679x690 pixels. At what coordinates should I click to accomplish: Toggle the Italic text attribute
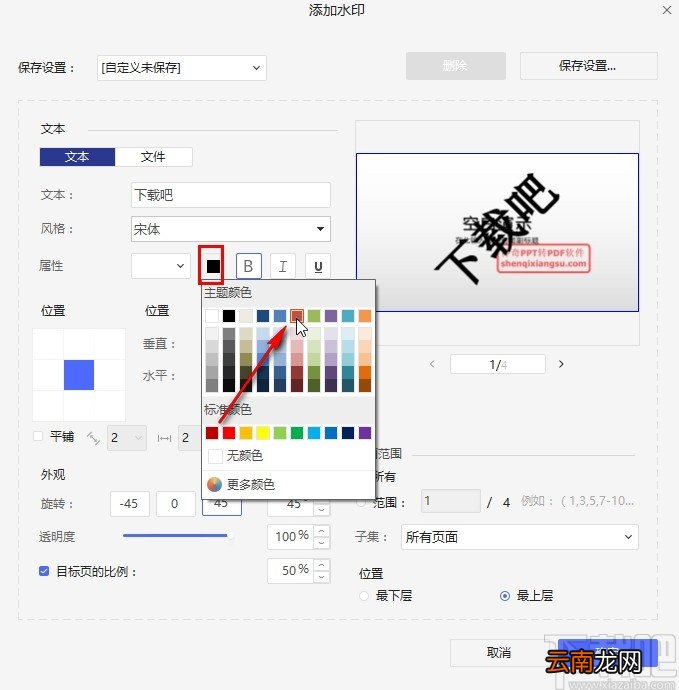283,266
